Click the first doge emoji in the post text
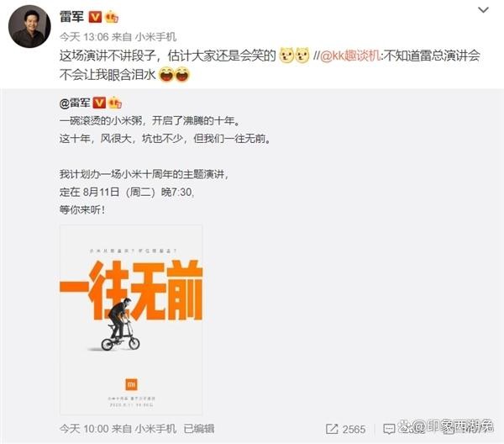504x444 pixels. [x=286, y=55]
